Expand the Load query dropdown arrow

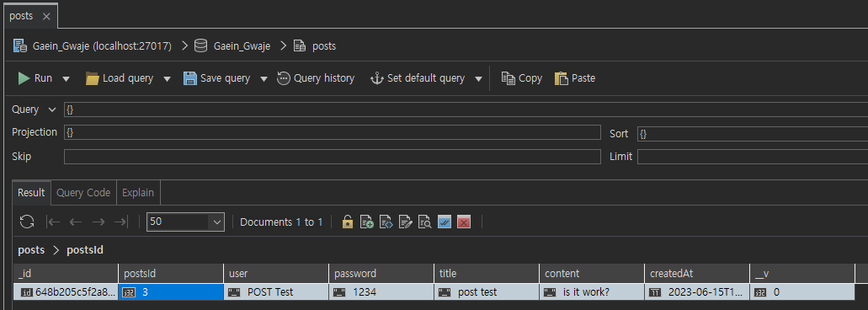(167, 79)
